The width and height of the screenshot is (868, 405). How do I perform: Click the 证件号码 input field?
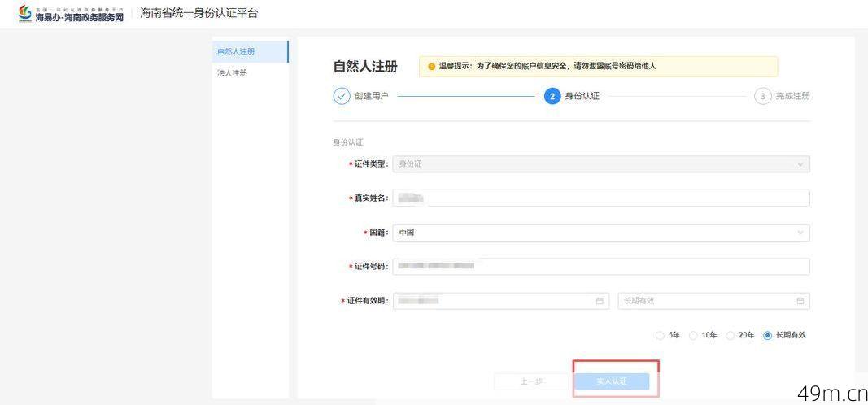click(x=601, y=267)
